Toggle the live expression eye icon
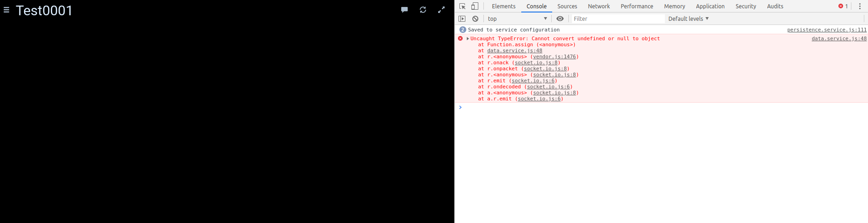Viewport: 868px width, 223px height. 560,19
